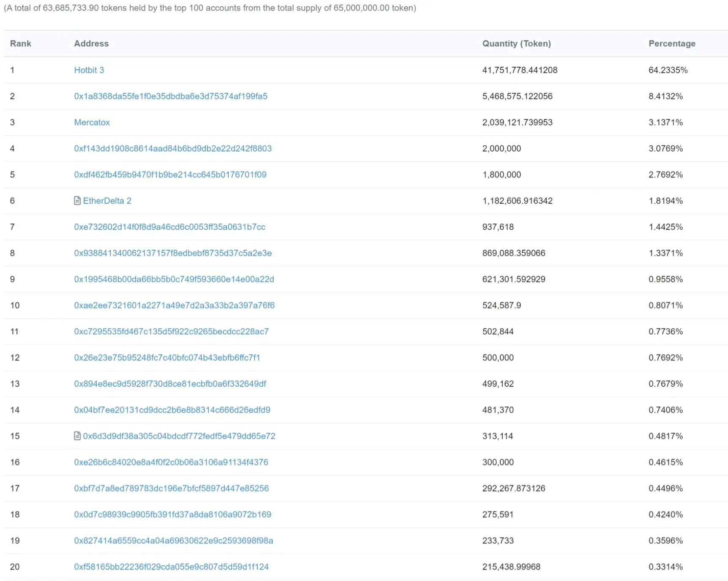Open the Hotbit 3 holder link
728x581 pixels.
pyautogui.click(x=89, y=70)
